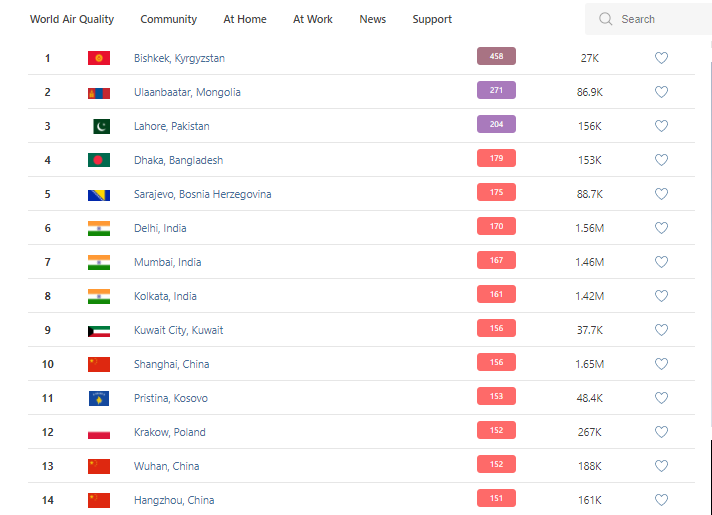Click the Mongolia flag beside Ulaanbaatar

[x=99, y=92]
